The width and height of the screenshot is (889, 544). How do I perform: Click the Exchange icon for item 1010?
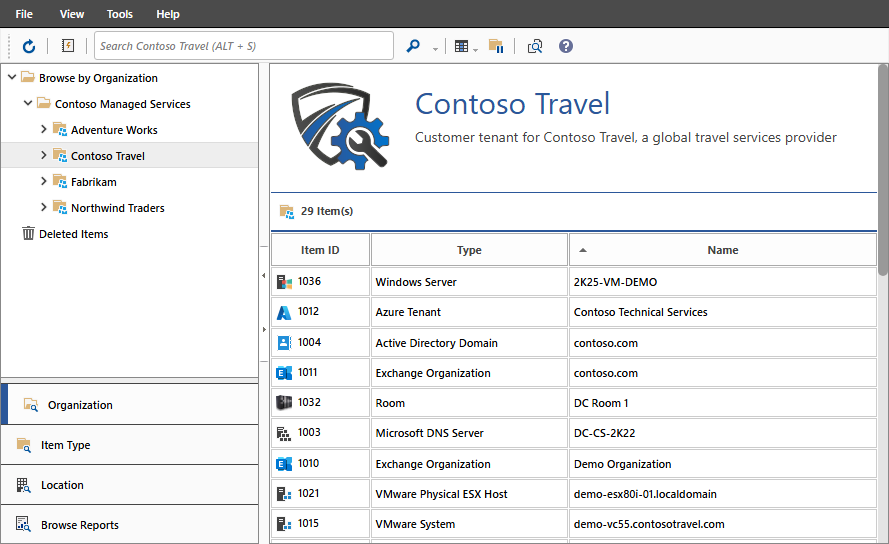[284, 463]
